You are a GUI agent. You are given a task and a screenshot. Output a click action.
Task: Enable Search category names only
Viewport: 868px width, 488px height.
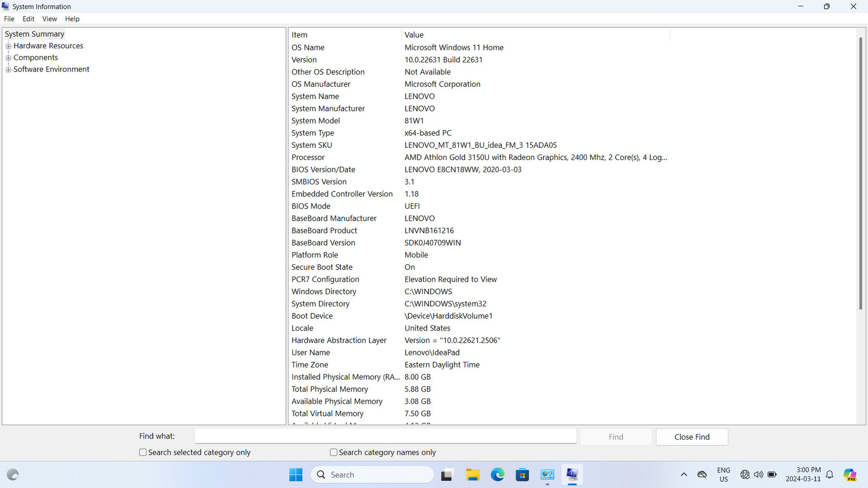point(333,452)
